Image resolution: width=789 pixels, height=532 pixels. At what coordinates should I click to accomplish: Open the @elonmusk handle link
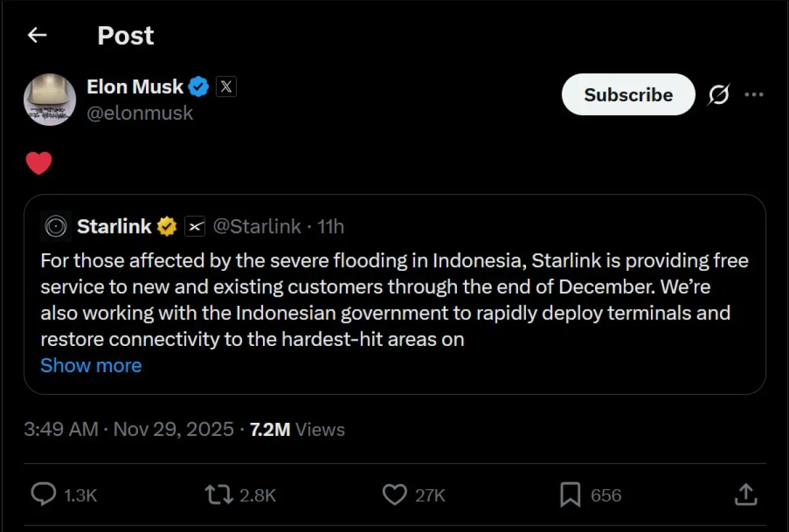pyautogui.click(x=139, y=113)
